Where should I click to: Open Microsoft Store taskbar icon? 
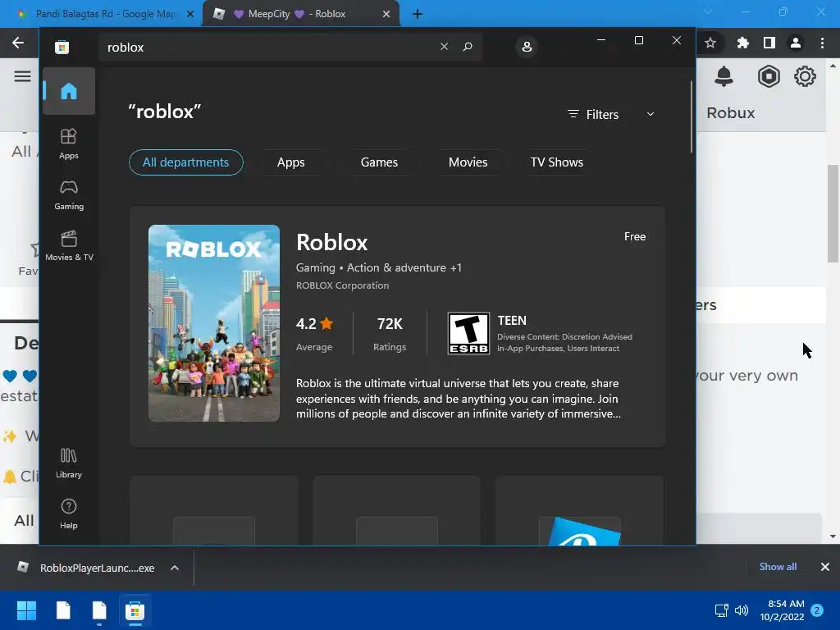[135, 610]
